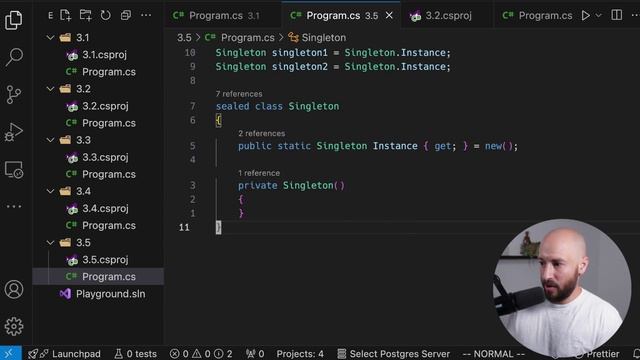Open Problems via errors and warnings counter
Viewport: 640px width, 360px height.
(201, 353)
